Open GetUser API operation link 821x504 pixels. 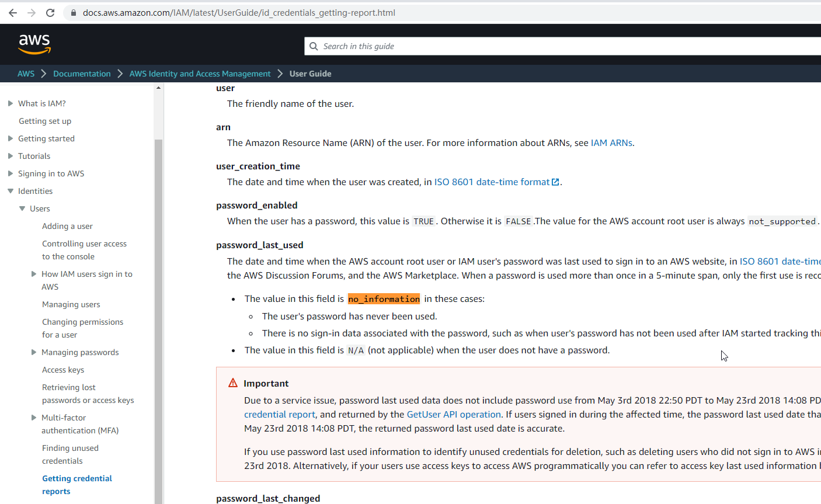(454, 415)
